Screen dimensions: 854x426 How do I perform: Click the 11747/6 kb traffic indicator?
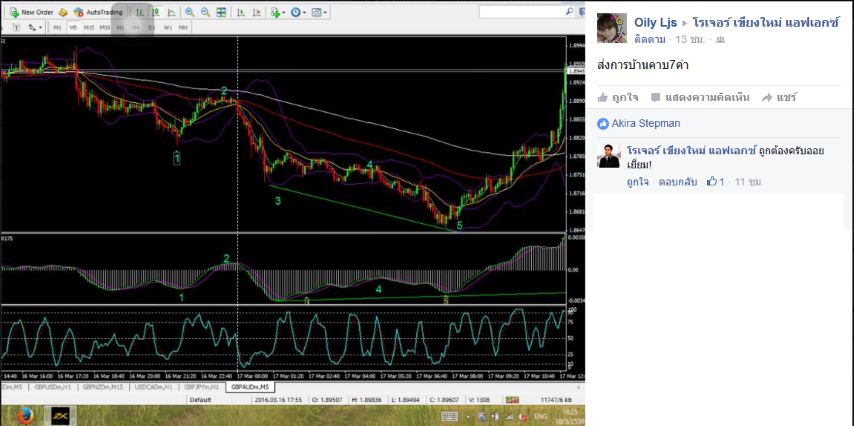555,400
